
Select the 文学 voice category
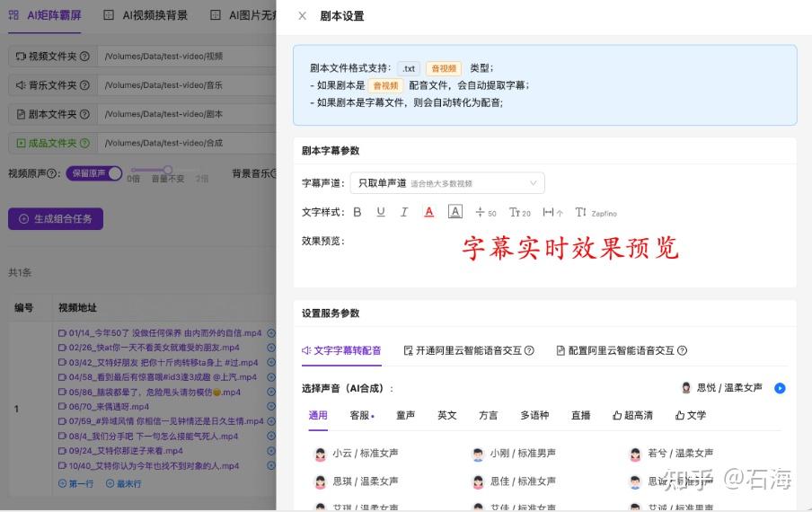[691, 415]
